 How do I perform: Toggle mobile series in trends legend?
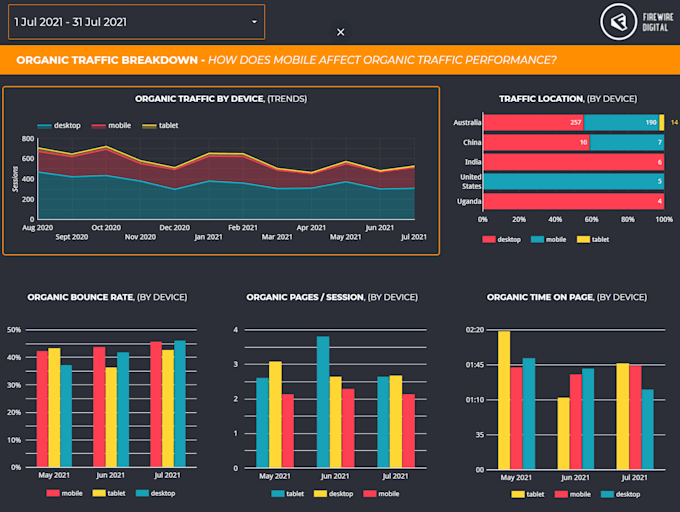tap(111, 125)
